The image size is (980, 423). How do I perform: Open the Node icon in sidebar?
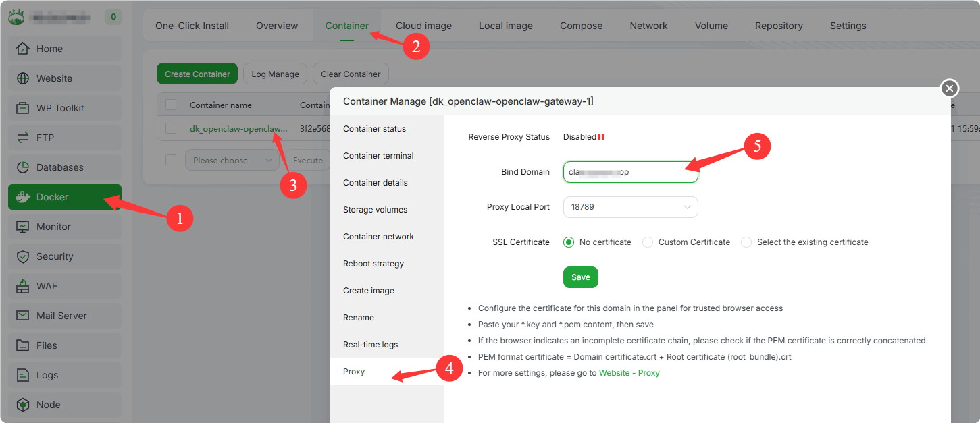[23, 405]
